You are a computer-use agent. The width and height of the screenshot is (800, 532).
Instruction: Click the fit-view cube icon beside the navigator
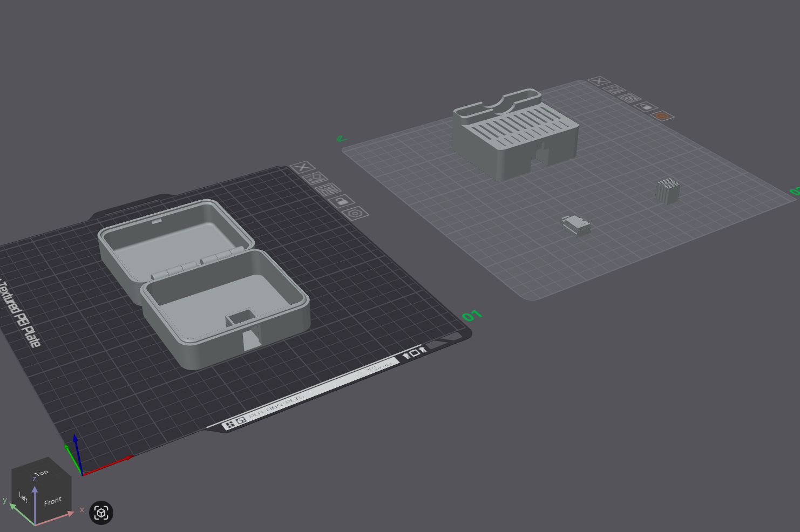[101, 513]
